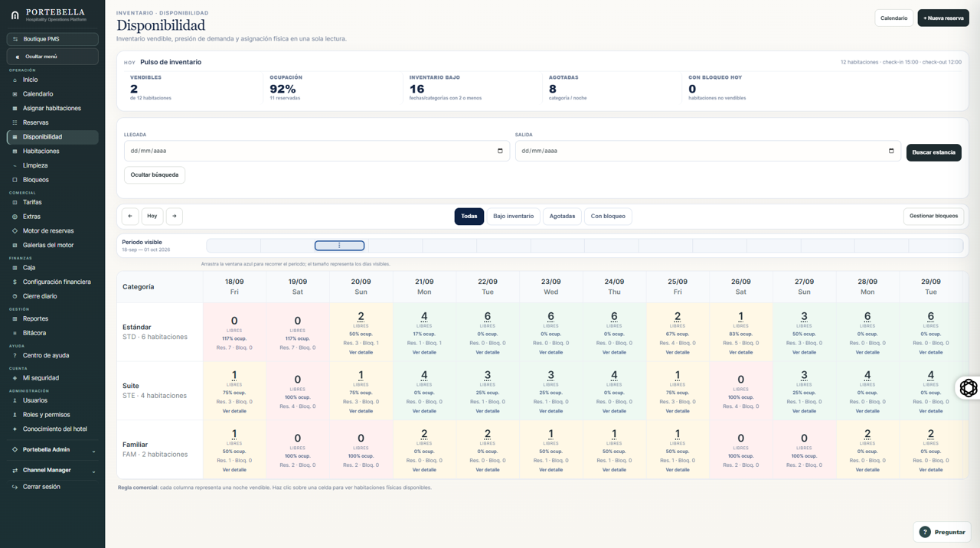The width and height of the screenshot is (980, 548).
Task: Open Ver detalle for Suite on 18/09
Action: 234,411
